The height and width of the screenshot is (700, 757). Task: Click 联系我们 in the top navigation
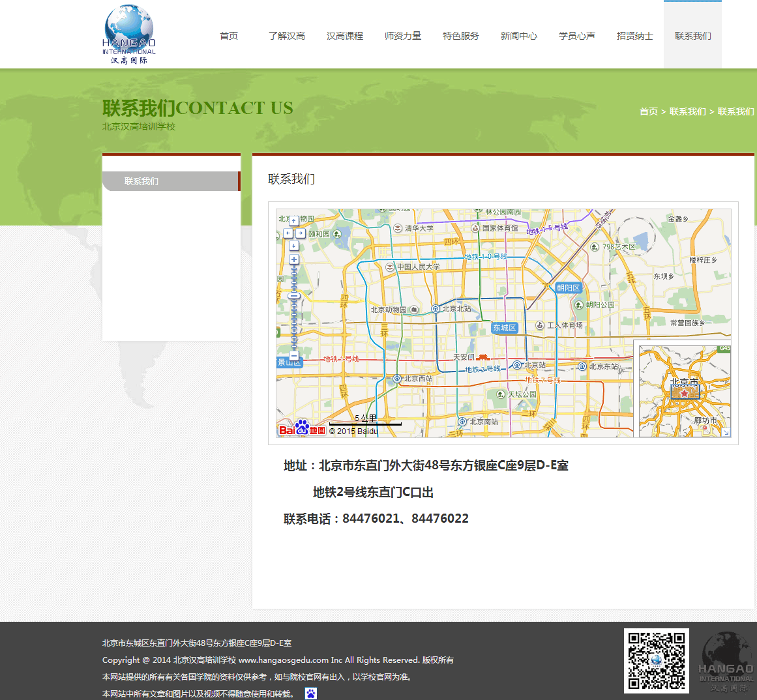click(692, 36)
